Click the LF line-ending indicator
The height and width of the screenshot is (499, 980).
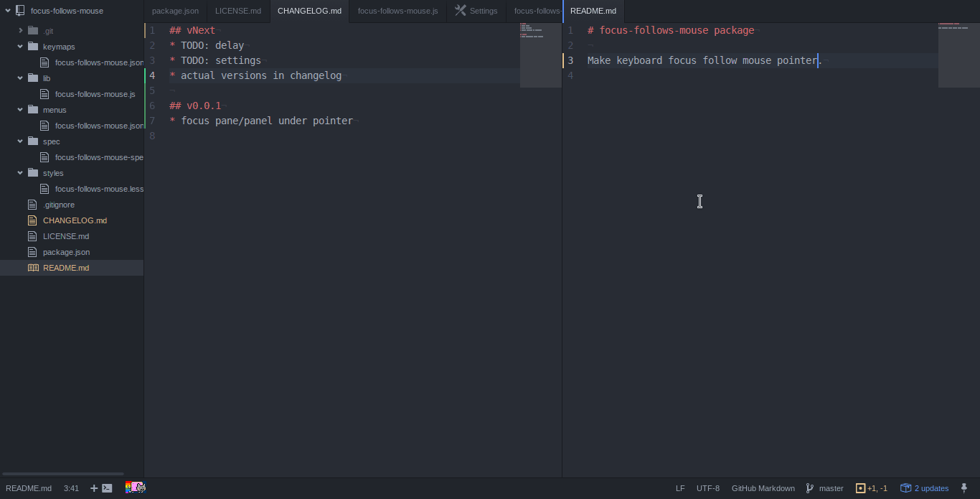680,488
